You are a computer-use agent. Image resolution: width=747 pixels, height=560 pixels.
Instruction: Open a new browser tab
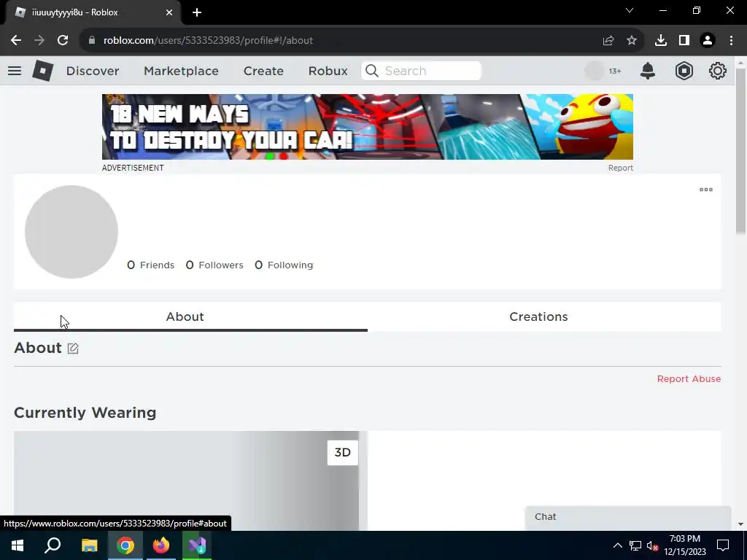[197, 12]
